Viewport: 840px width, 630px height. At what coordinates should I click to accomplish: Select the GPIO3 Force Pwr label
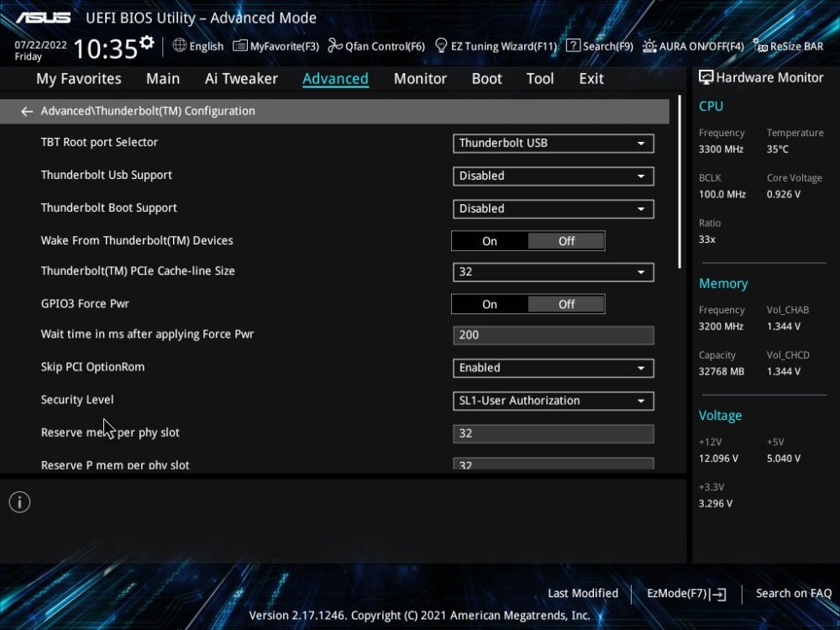(85, 304)
